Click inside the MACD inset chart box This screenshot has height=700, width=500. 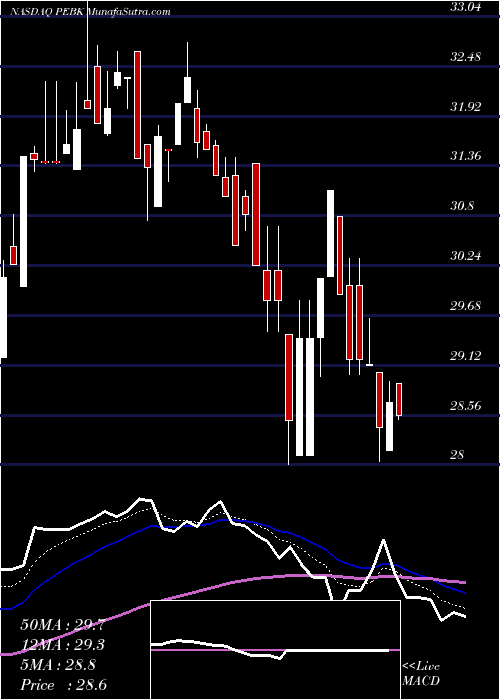click(x=275, y=650)
